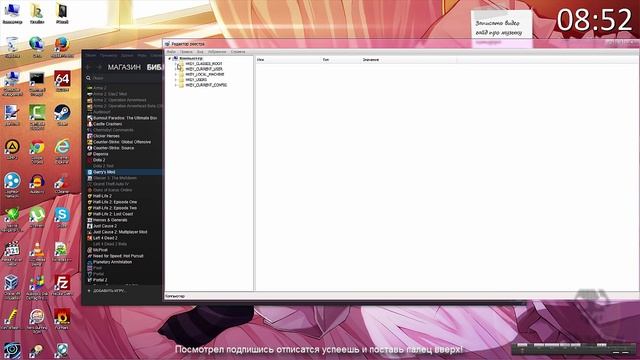The height and width of the screenshot is (360, 640).
Task: Click the Значение column header in registry pane
Action: point(409,60)
